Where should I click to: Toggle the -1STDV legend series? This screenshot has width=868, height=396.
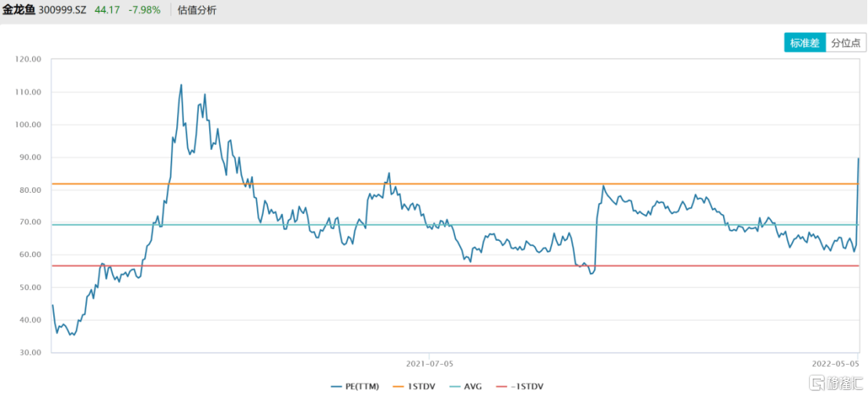click(521, 387)
